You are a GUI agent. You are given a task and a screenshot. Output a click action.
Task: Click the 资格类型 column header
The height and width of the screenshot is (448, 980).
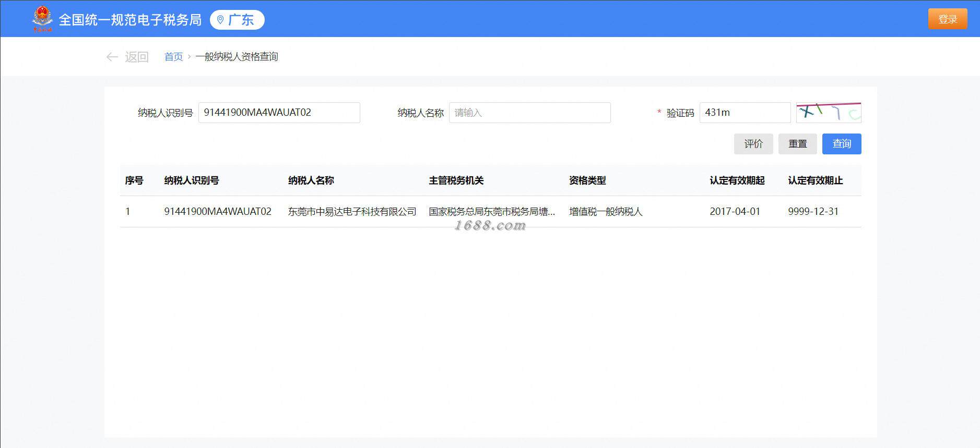[x=587, y=180]
